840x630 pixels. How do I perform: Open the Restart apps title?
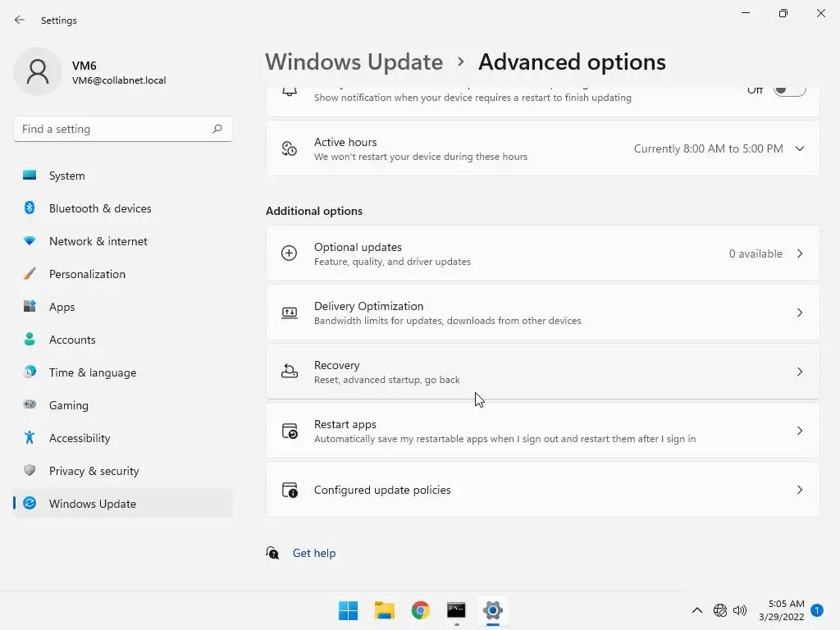345,424
